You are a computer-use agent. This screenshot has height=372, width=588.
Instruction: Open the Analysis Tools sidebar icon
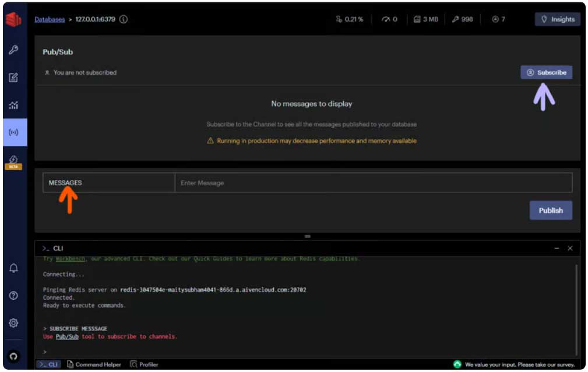pyautogui.click(x=14, y=106)
